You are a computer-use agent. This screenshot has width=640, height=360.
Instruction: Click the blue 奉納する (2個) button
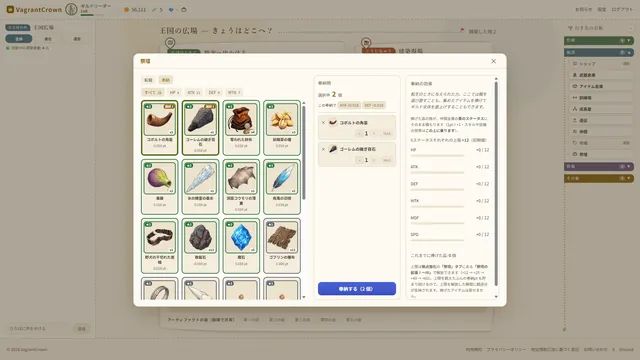tap(357, 289)
